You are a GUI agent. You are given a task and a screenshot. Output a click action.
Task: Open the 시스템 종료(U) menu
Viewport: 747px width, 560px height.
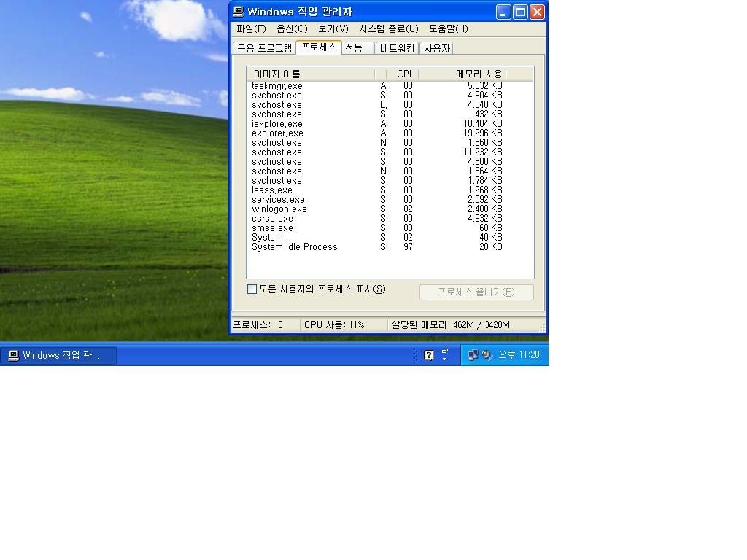(x=389, y=28)
